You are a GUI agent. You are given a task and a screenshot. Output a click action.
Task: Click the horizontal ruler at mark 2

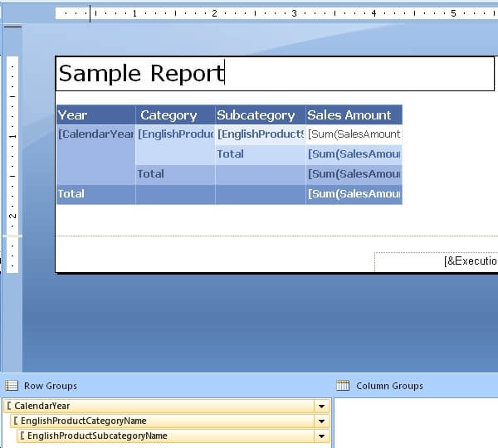215,13
